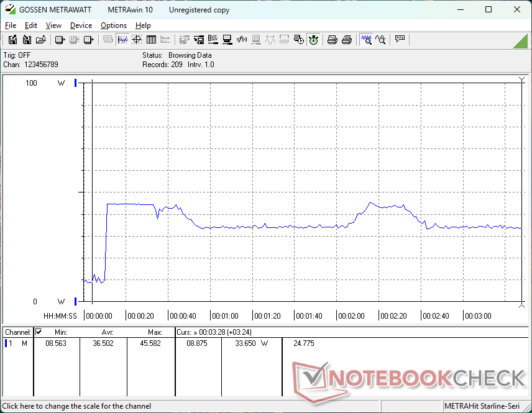The width and height of the screenshot is (532, 413).
Task: Select the curve magnifier zoom icon
Action: 380,40
